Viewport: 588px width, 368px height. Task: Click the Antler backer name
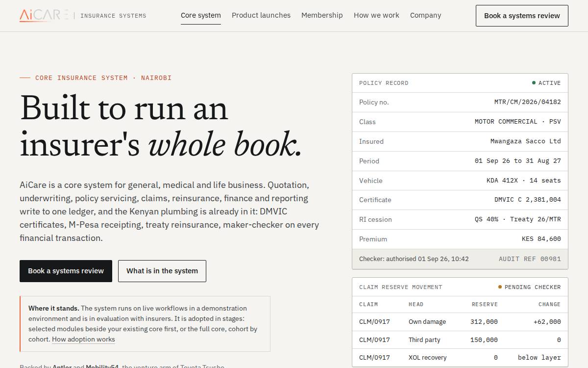[x=62, y=367]
